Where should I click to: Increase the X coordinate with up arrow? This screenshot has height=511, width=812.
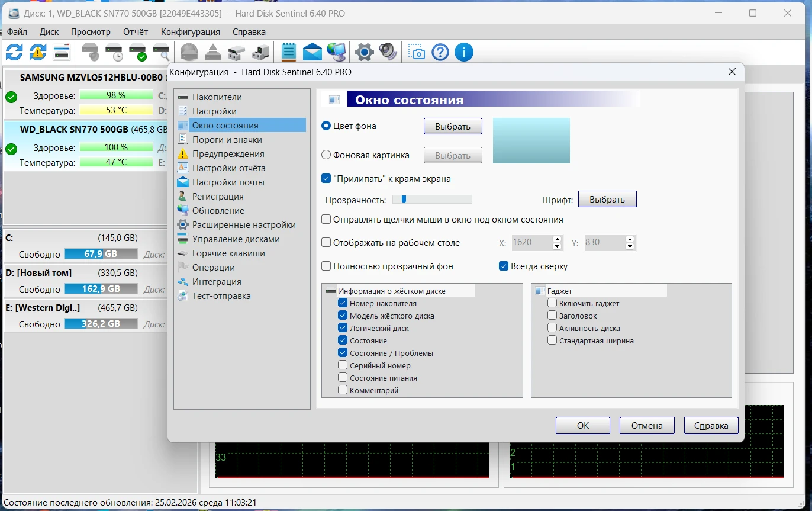click(x=556, y=239)
